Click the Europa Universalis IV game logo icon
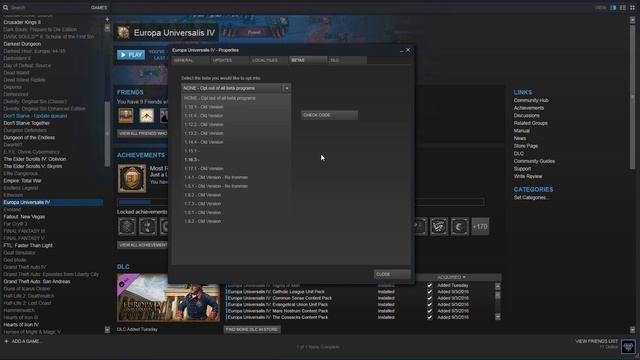 [x=124, y=33]
